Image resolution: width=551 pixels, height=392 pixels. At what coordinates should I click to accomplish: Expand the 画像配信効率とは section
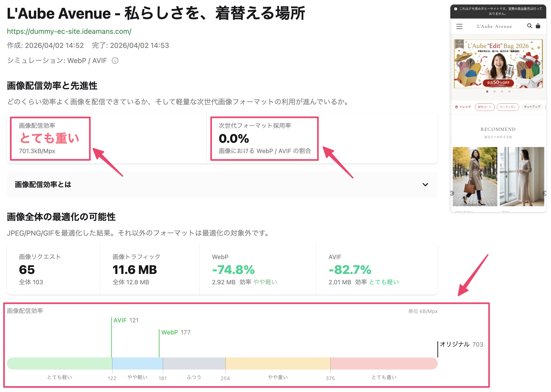pyautogui.click(x=426, y=185)
